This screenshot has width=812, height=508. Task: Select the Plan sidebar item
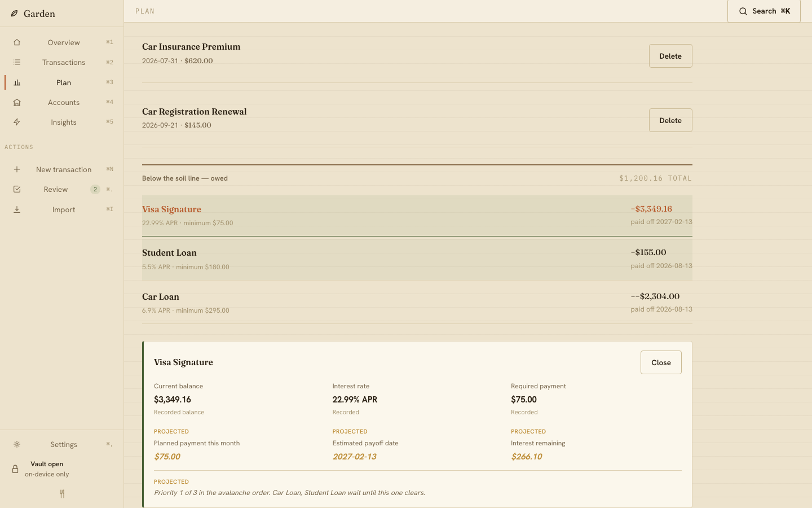click(64, 82)
